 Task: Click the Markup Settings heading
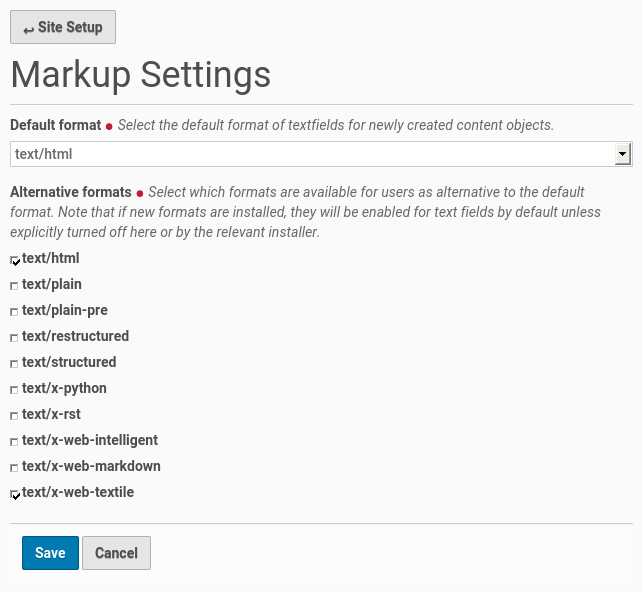tap(140, 75)
